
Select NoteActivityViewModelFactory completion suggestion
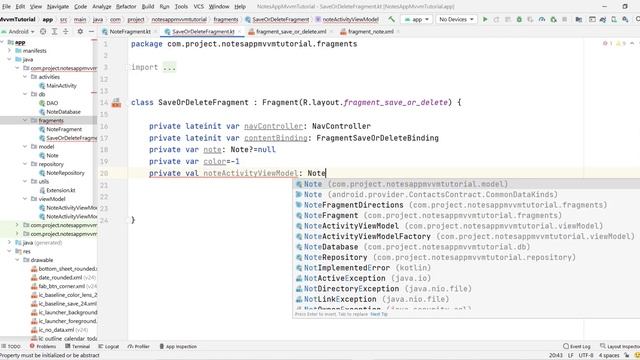pyautogui.click(x=466, y=236)
